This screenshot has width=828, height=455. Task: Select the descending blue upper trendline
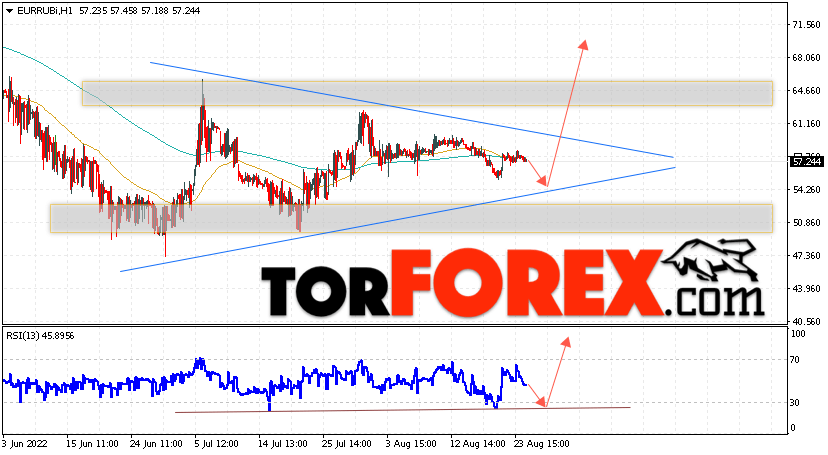click(x=411, y=110)
